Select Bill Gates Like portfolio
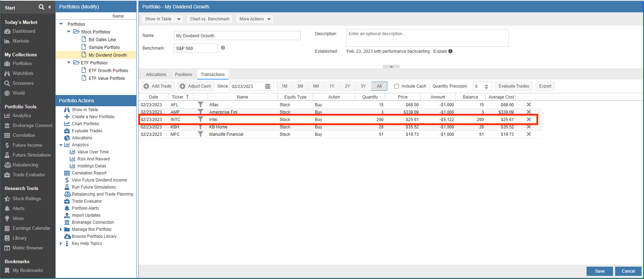This screenshot has height=279, width=644. [x=102, y=40]
